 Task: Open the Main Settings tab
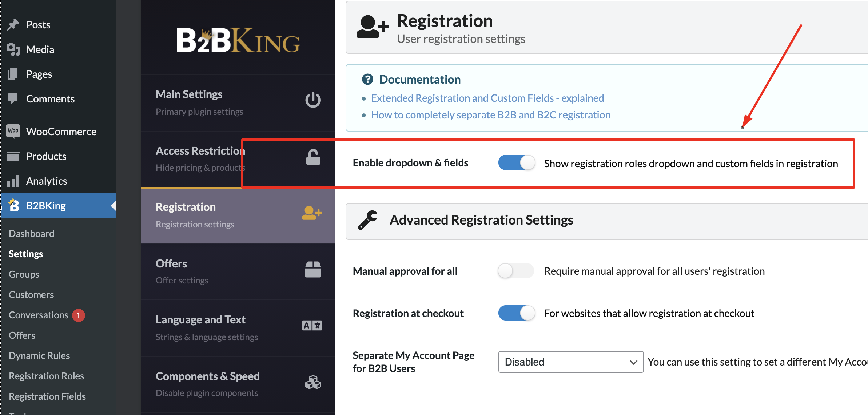[x=238, y=103]
